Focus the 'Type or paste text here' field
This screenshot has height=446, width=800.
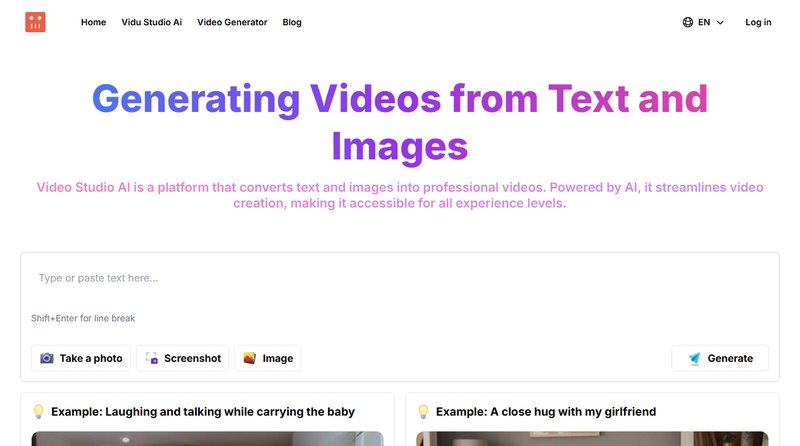pyautogui.click(x=399, y=278)
